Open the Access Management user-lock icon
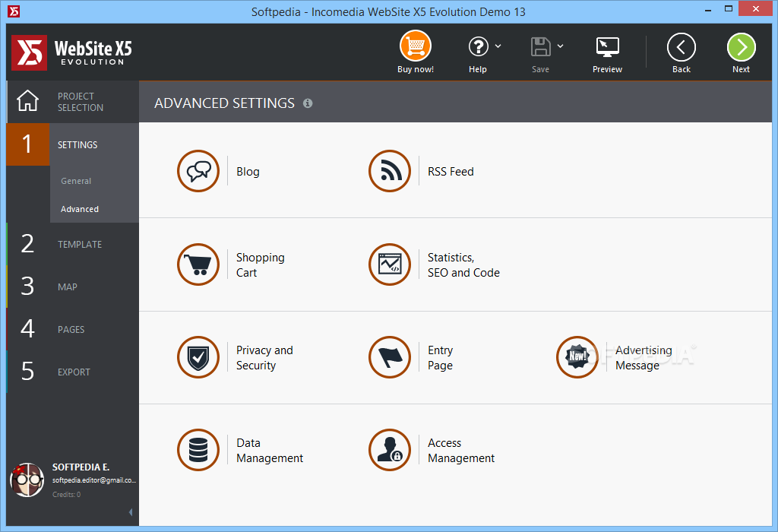 click(390, 450)
